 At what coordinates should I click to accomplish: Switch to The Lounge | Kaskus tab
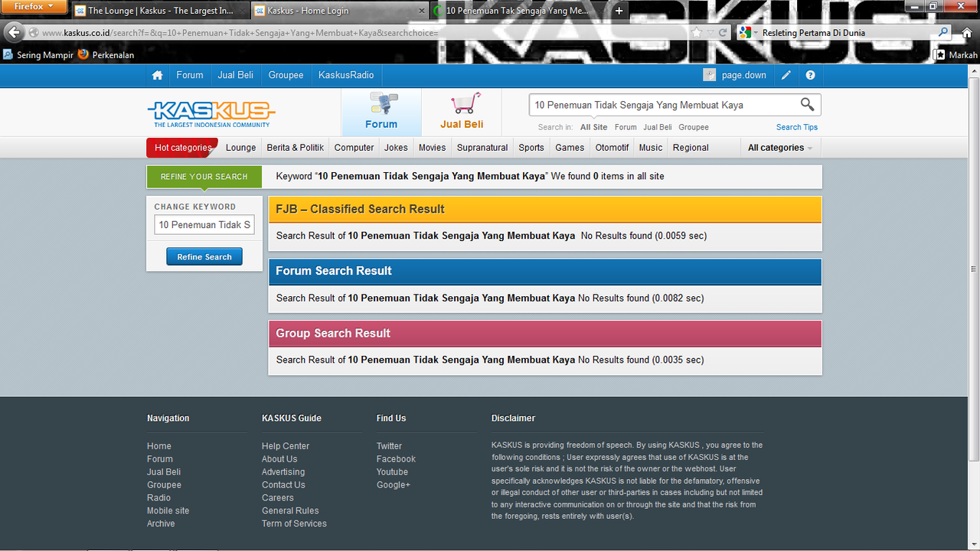click(x=160, y=11)
